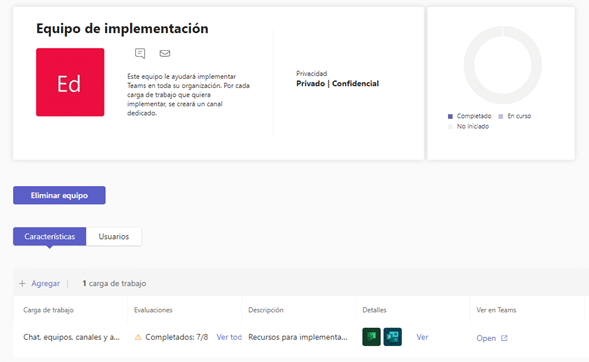The height and width of the screenshot is (362, 589).
Task: Click the team description paragraph
Action: [188, 95]
